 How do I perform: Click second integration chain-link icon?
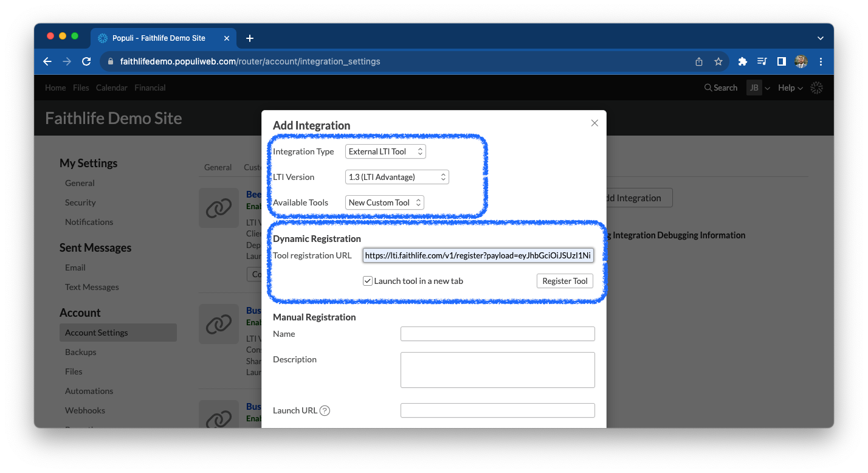pos(219,324)
